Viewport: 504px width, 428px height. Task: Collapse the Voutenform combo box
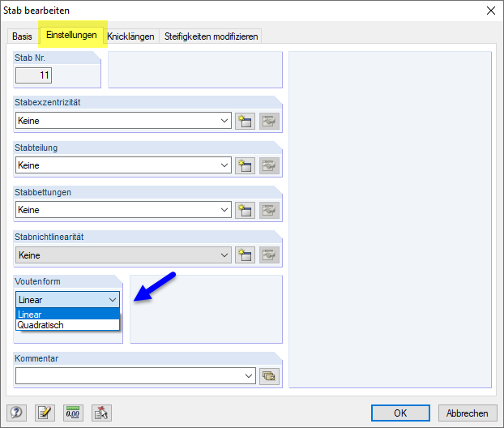(67, 300)
